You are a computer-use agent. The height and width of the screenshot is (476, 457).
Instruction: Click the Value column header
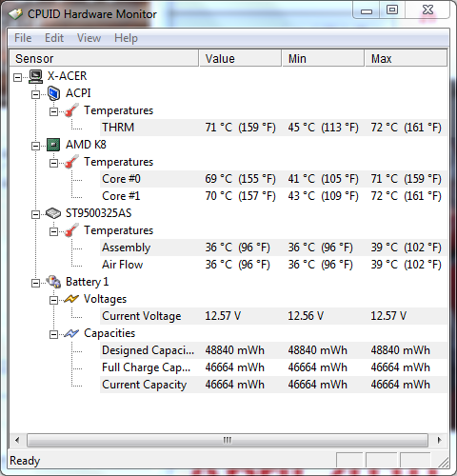click(240, 58)
